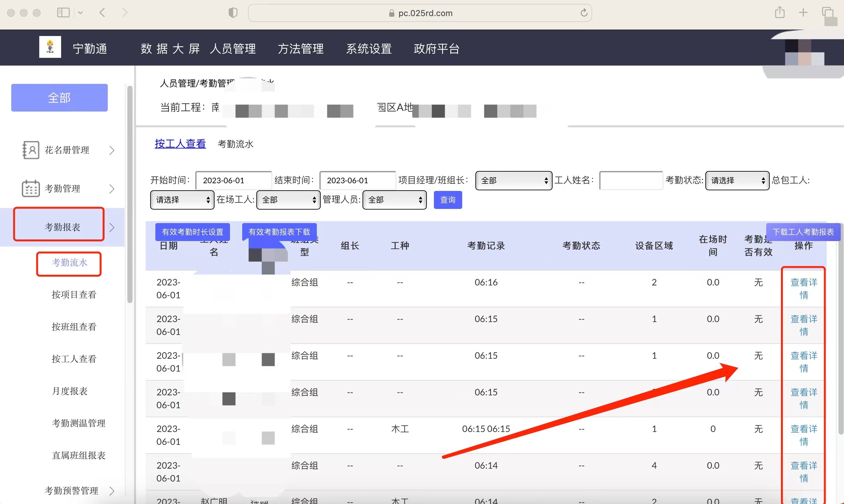844x504 pixels.
Task: Switch to the 考勤流水 tab
Action: pyautogui.click(x=235, y=144)
